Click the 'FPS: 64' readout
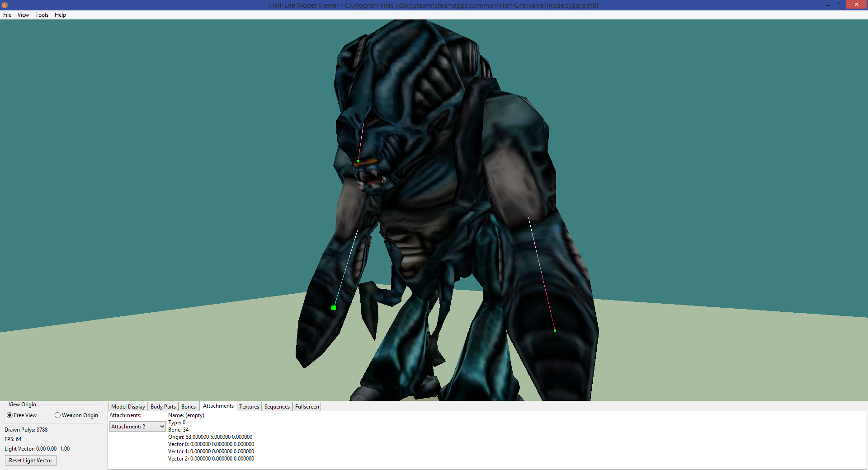This screenshot has width=868, height=470. click(13, 439)
